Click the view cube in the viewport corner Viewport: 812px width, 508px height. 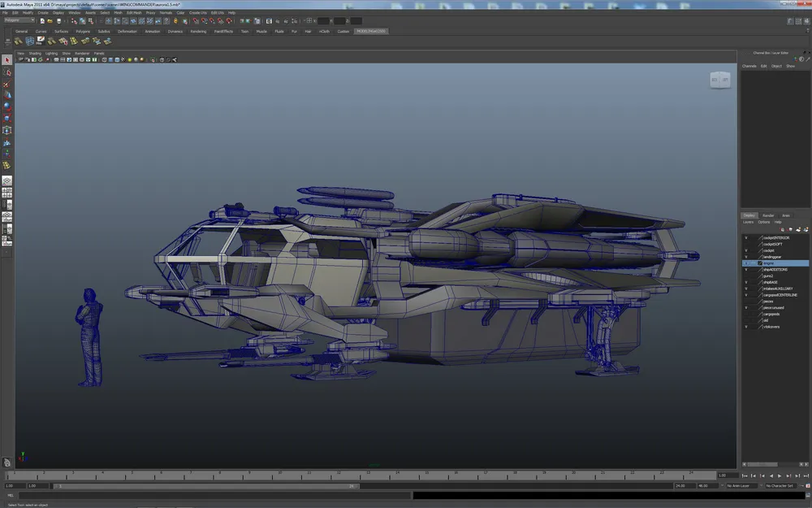719,79
